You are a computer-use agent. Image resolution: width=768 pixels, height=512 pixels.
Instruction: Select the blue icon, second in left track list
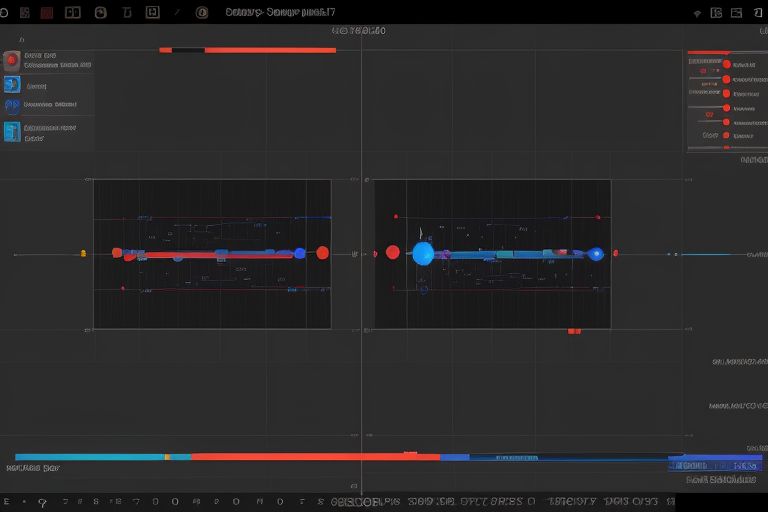click(11, 84)
